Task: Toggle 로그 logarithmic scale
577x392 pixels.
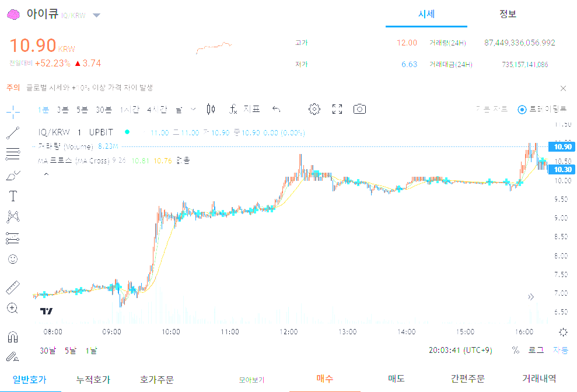Action: click(536, 350)
